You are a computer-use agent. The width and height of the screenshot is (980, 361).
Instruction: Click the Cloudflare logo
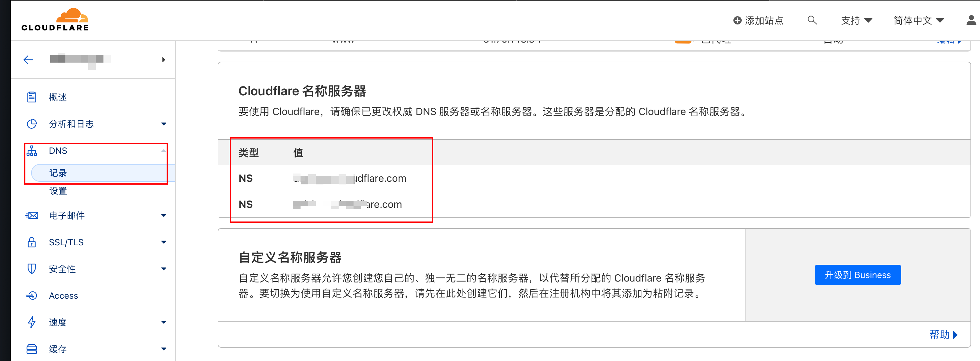[x=55, y=20]
